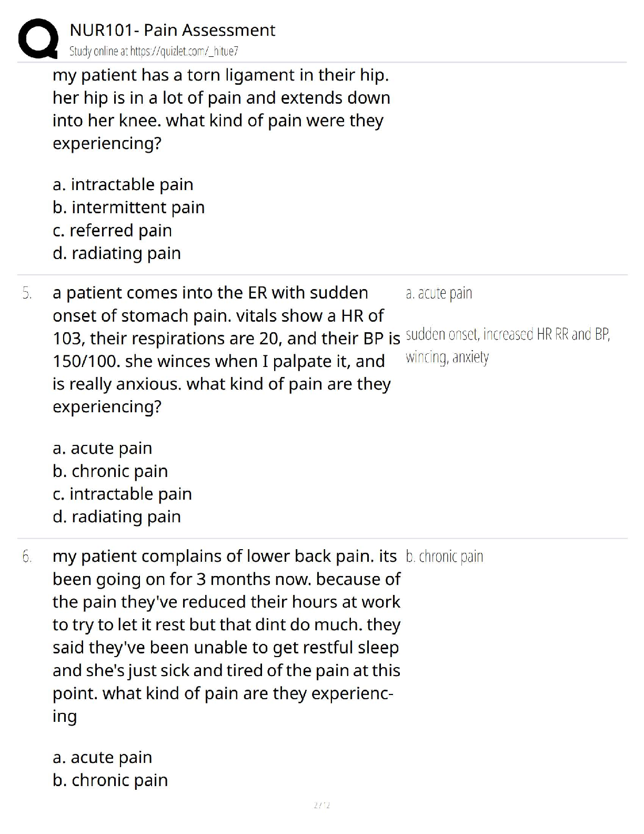Select 'a. acute pain' option under question 6

(102, 757)
